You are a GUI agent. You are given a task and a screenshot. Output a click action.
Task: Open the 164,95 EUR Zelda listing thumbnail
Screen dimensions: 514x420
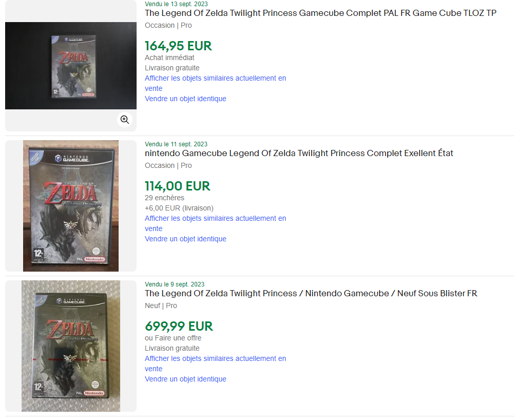pos(71,66)
